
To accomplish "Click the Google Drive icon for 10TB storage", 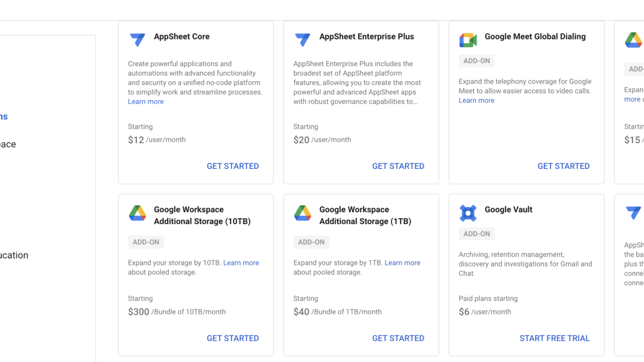I will point(137,213).
